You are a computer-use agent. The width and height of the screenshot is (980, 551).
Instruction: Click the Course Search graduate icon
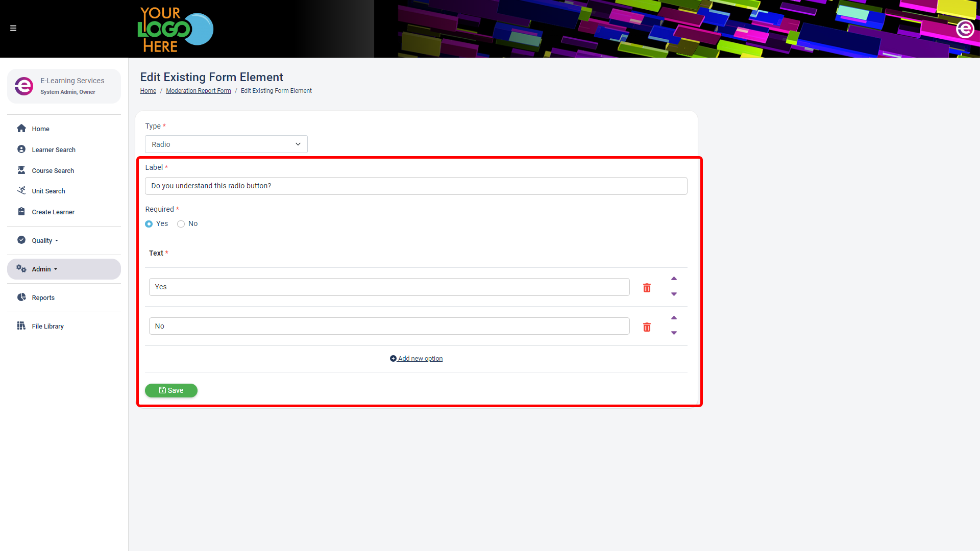(x=21, y=170)
